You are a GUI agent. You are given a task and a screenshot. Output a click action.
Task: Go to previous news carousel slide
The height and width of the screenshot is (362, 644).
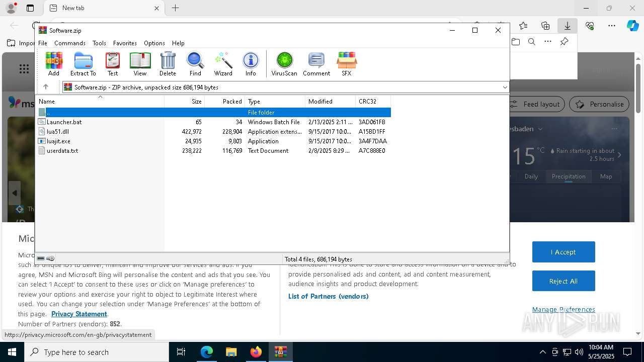(15, 193)
